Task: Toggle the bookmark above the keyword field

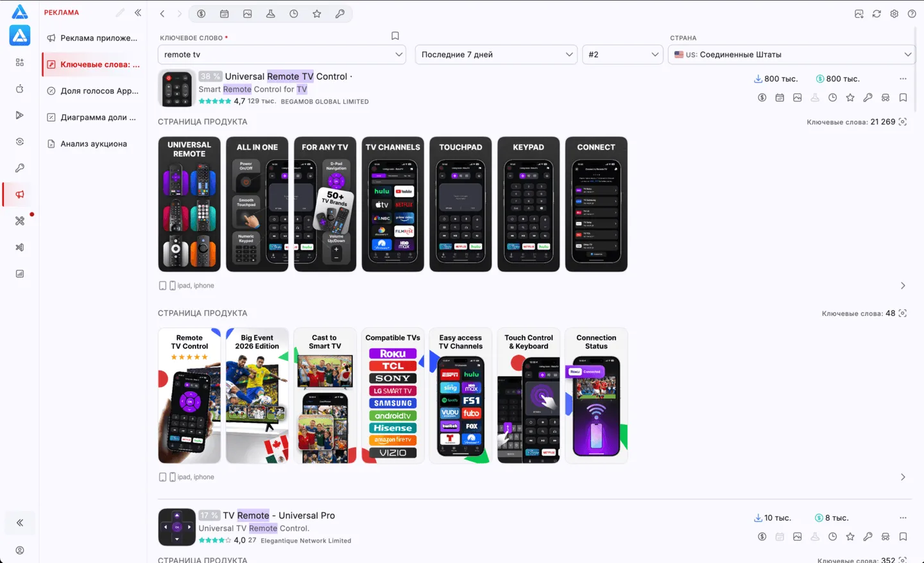Action: click(x=395, y=36)
